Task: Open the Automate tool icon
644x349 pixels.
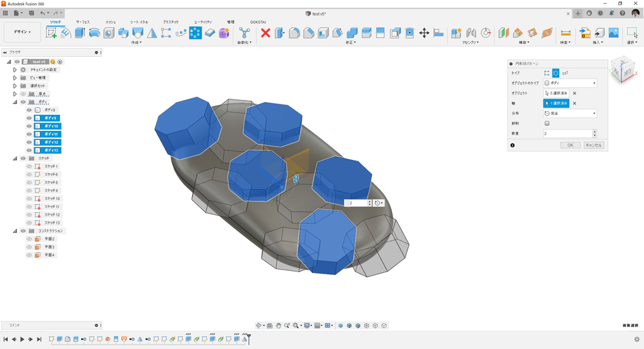Action: tap(244, 33)
